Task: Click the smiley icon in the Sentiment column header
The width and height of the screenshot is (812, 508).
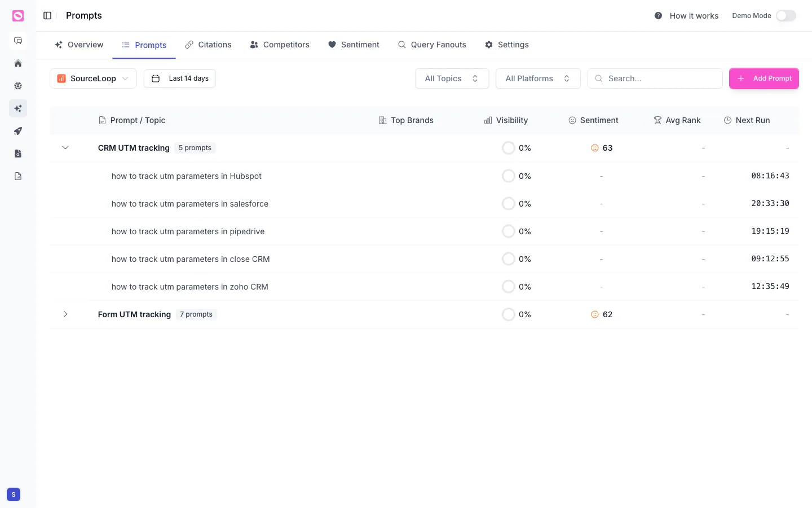Action: 572,120
